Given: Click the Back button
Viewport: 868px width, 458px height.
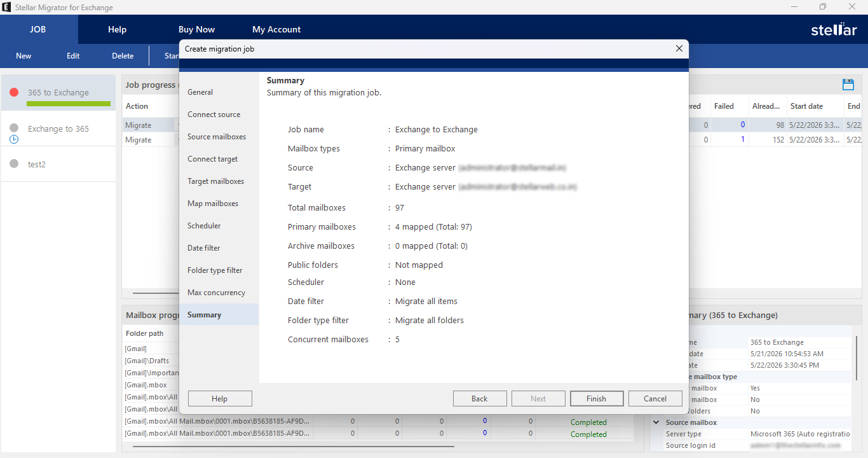Looking at the screenshot, I should click(480, 399).
